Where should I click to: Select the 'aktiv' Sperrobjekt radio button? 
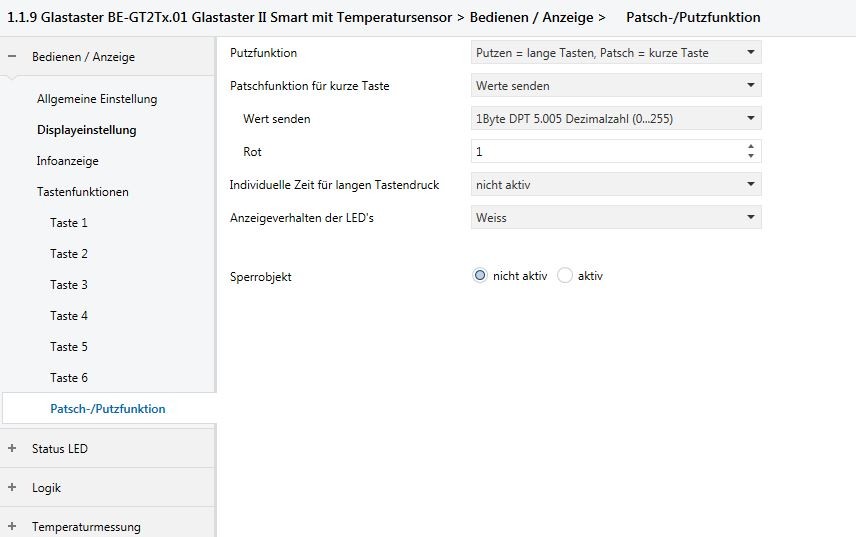tap(565, 276)
